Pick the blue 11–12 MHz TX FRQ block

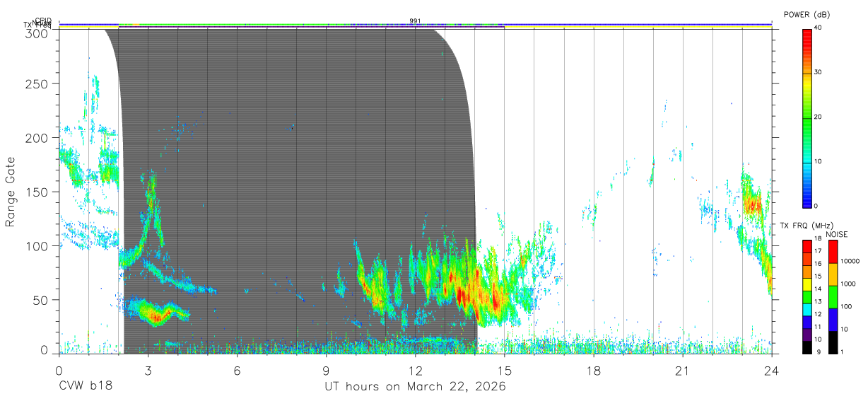click(807, 321)
